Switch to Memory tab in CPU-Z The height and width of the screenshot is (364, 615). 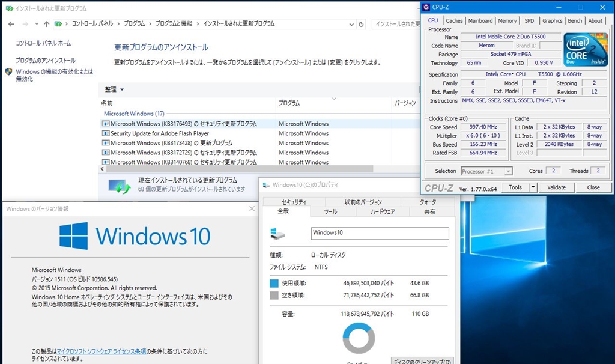pos(507,21)
